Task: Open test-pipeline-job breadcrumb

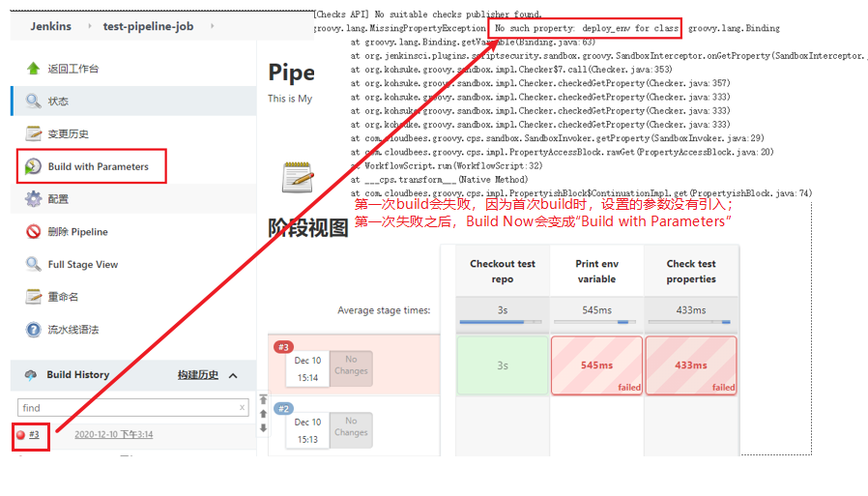Action: (x=148, y=26)
